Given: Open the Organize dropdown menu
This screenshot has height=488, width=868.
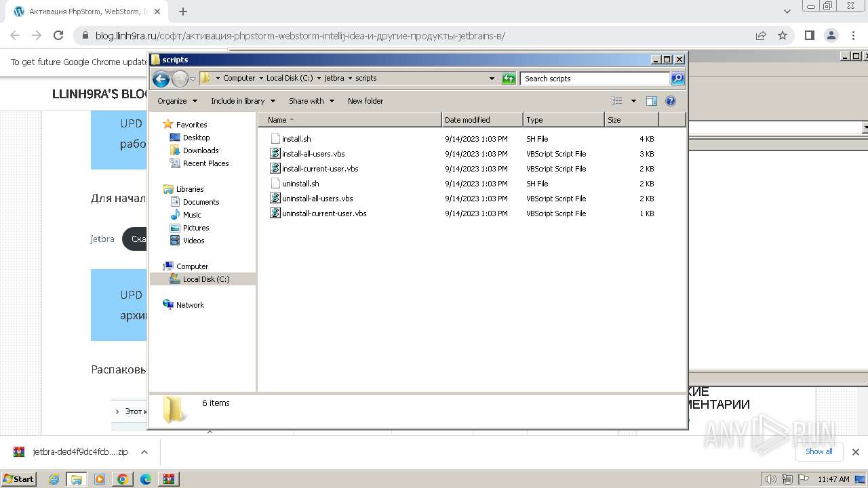Looking at the screenshot, I should click(x=178, y=101).
